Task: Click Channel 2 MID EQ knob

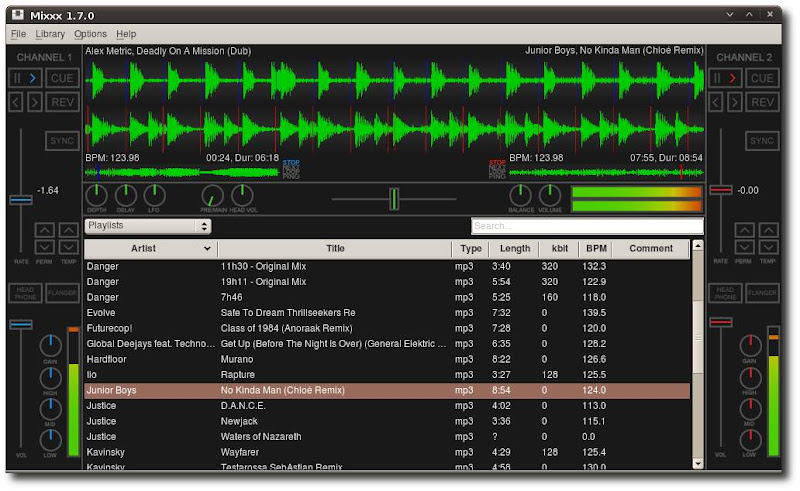Action: [x=751, y=409]
